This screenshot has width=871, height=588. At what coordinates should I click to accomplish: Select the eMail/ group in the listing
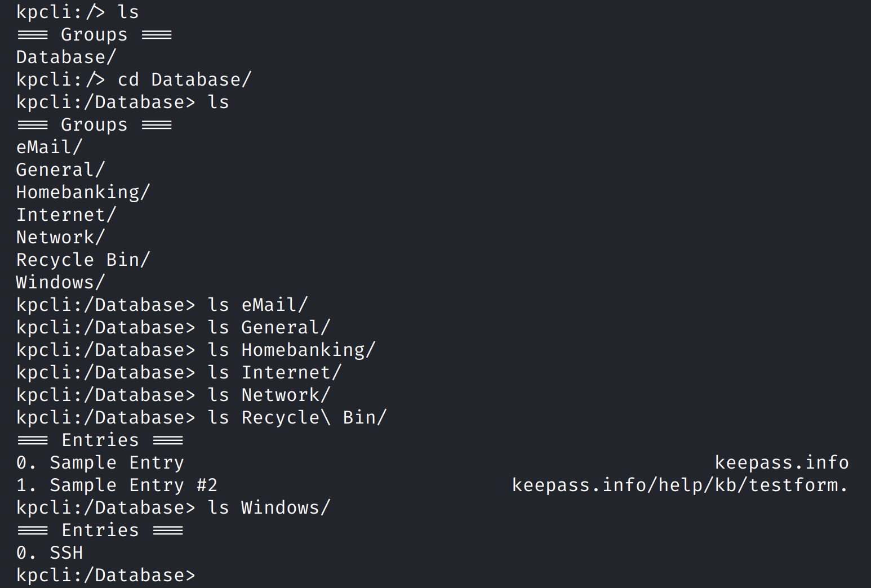click(49, 147)
